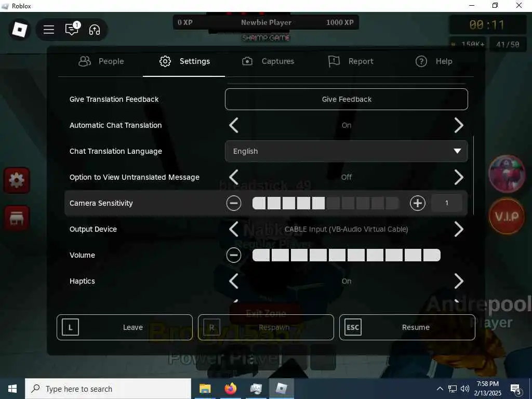Right arrow for Option to View Untranslated Message
Viewport: 532px width, 399px height.
(459, 177)
